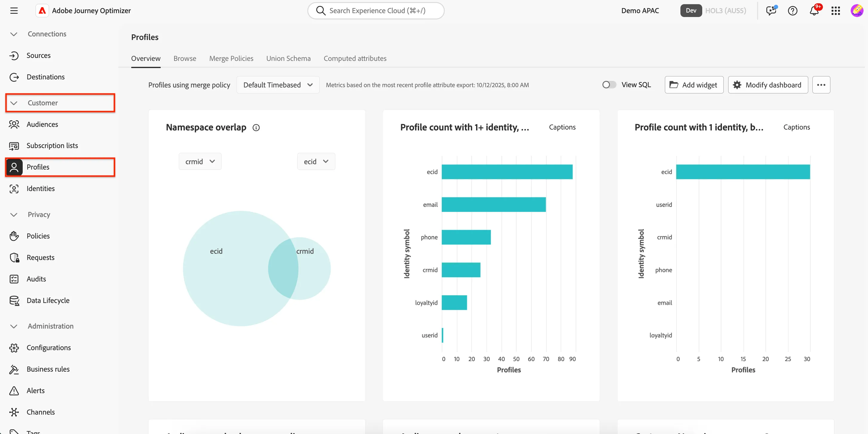Switch to the Computed attributes tab
The height and width of the screenshot is (434, 868).
coord(355,59)
